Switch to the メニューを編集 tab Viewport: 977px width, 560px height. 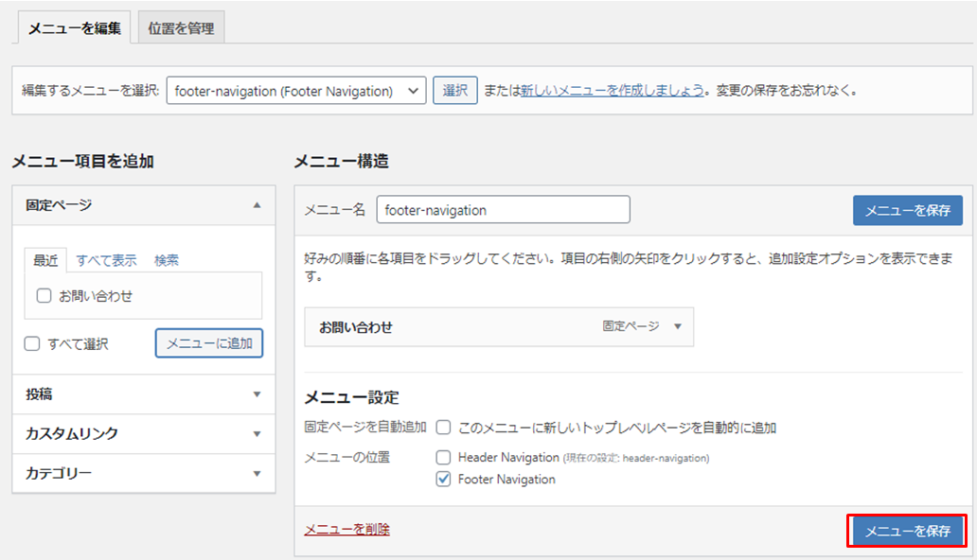[x=74, y=28]
